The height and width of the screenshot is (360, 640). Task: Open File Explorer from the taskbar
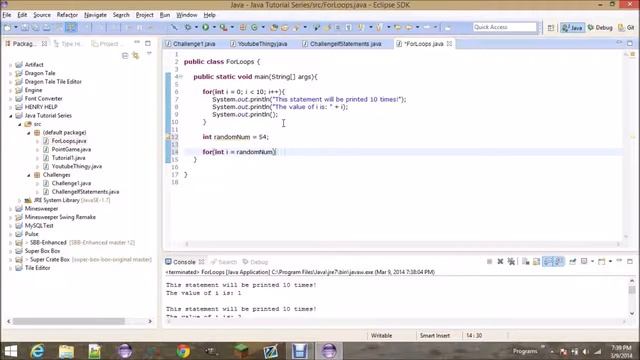(66, 351)
